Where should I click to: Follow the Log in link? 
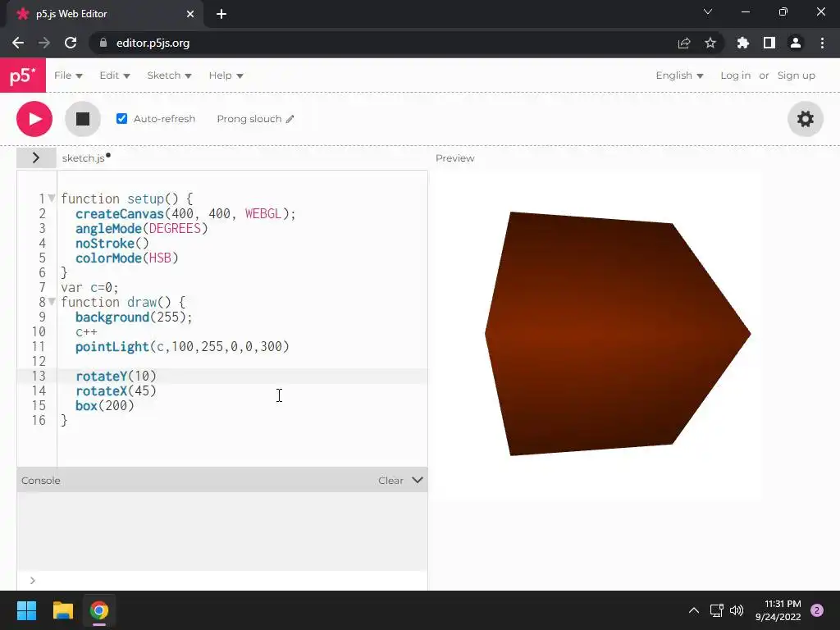coord(735,75)
